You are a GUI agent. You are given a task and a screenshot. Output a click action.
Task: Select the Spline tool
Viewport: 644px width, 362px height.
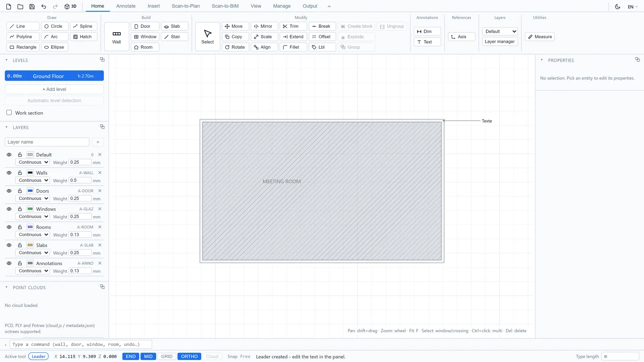(x=83, y=26)
